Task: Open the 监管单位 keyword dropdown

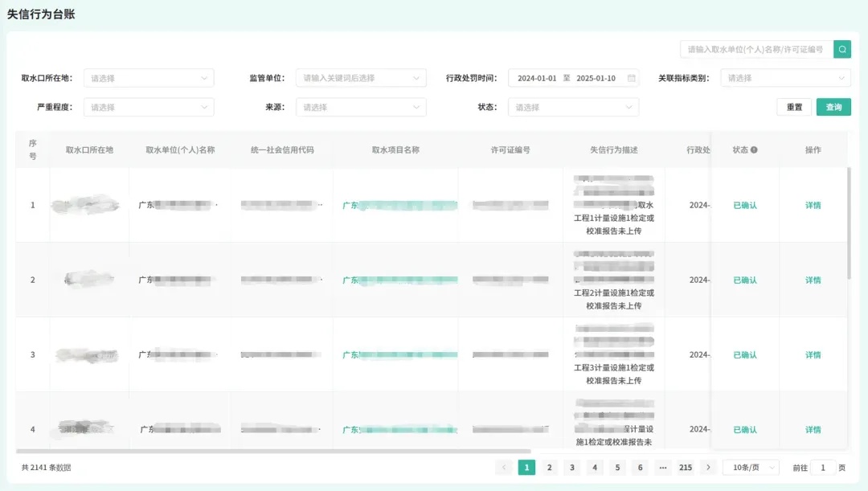Action: click(361, 78)
